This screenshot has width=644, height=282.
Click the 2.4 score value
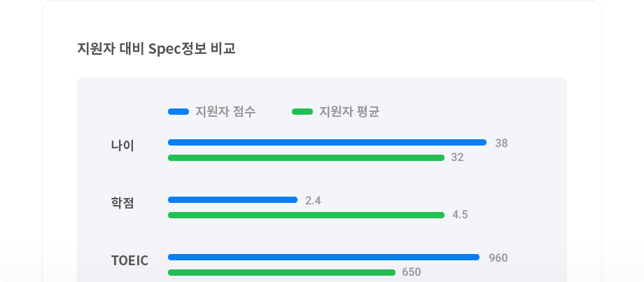[313, 201]
